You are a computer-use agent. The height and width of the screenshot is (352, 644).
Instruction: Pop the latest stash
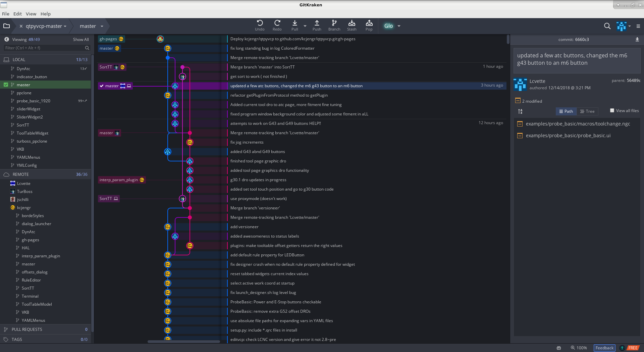pos(369,26)
